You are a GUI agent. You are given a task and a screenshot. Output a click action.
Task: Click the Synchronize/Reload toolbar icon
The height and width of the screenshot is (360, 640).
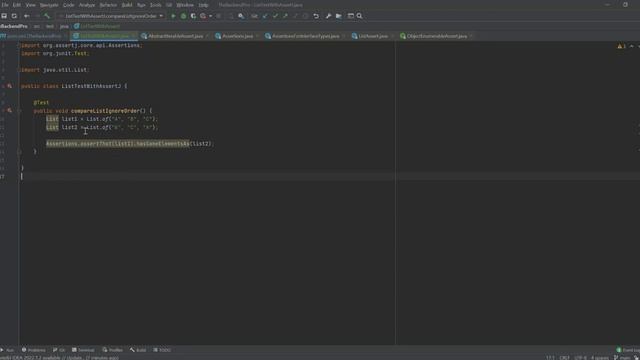click(14, 16)
